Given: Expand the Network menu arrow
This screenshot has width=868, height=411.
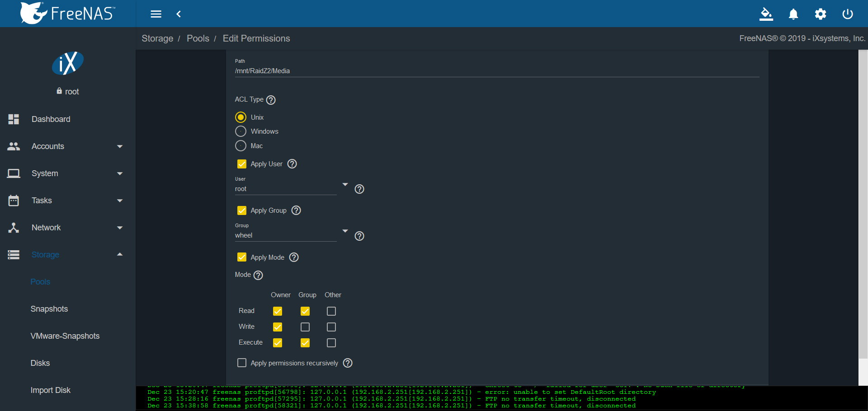Looking at the screenshot, I should (x=120, y=228).
